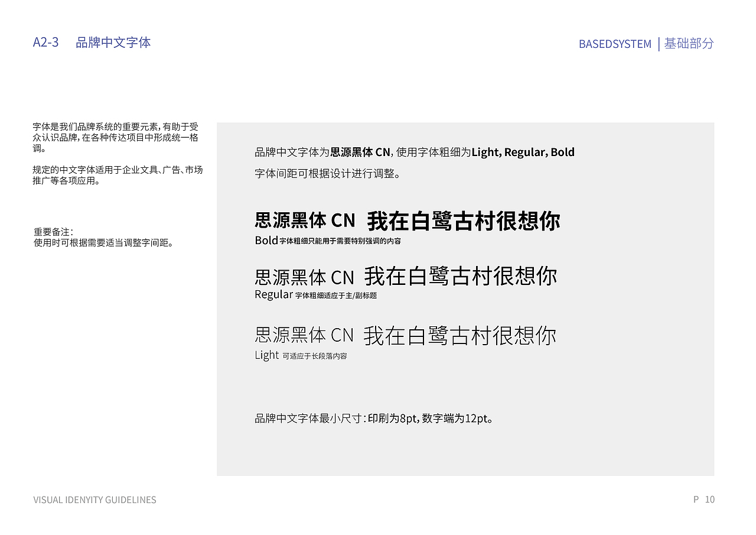Click the Regular weight sample line
Image resolution: width=756 pixels, height=535 pixels.
(406, 276)
